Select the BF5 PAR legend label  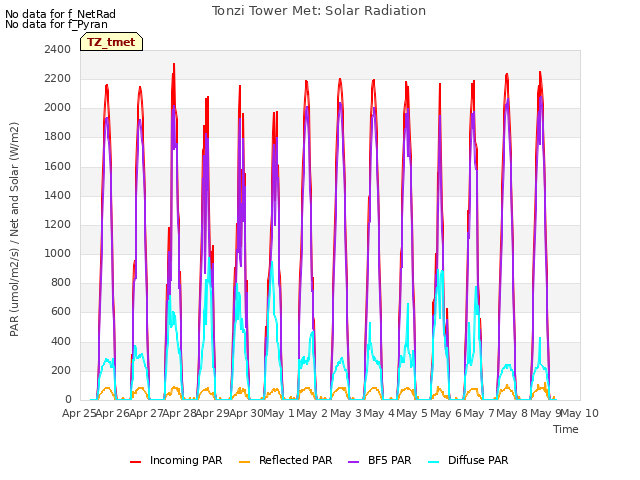(389, 460)
